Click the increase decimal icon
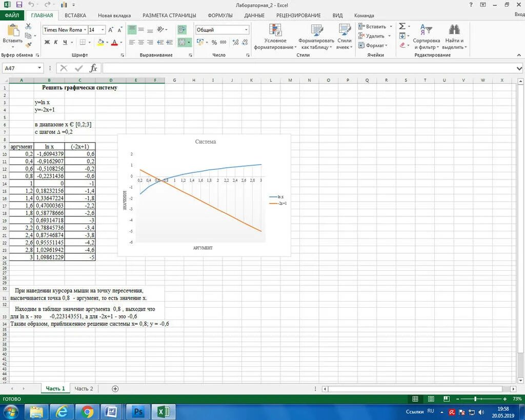Screen dimensions: 525x420 [x=236, y=42]
